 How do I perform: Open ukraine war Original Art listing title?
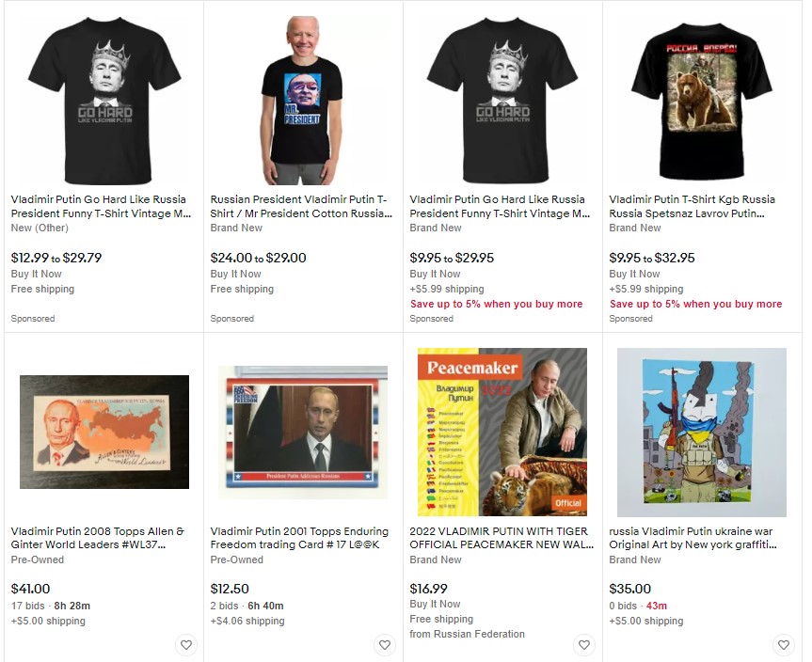pyautogui.click(x=693, y=538)
